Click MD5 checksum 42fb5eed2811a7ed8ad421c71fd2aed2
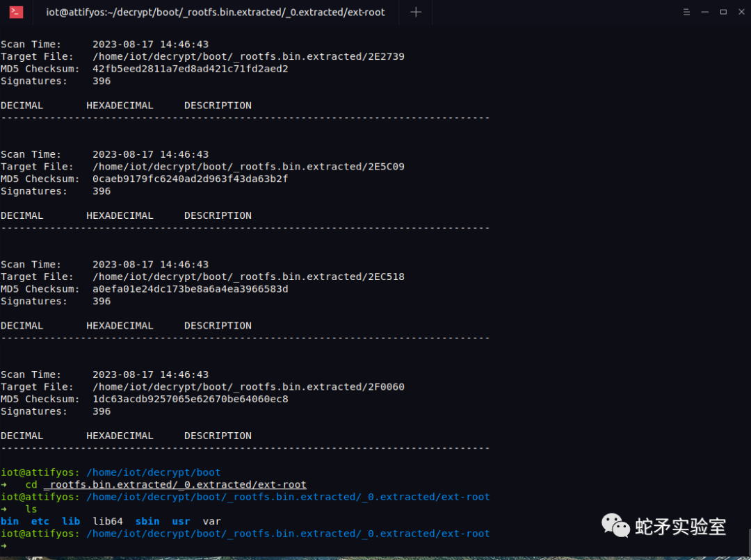 191,68
